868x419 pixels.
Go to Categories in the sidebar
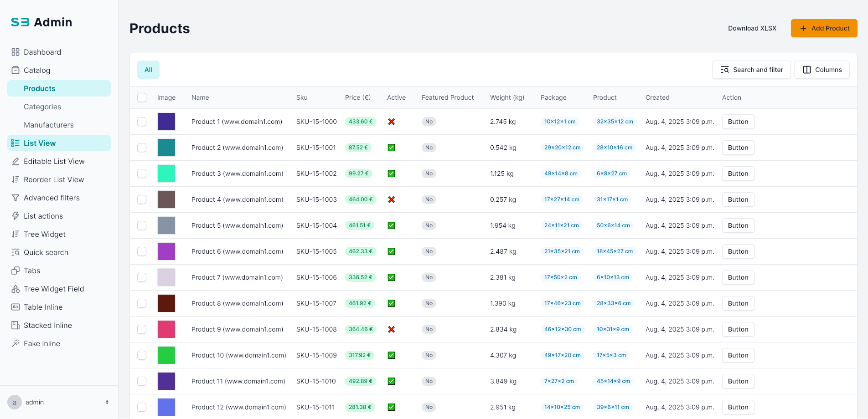[x=42, y=107]
